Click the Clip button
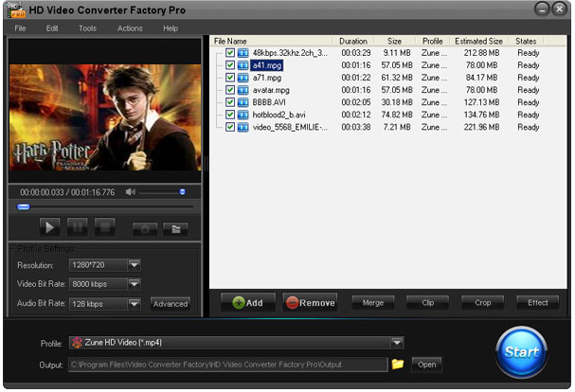Image resolution: width=575 pixels, height=392 pixels. click(427, 303)
